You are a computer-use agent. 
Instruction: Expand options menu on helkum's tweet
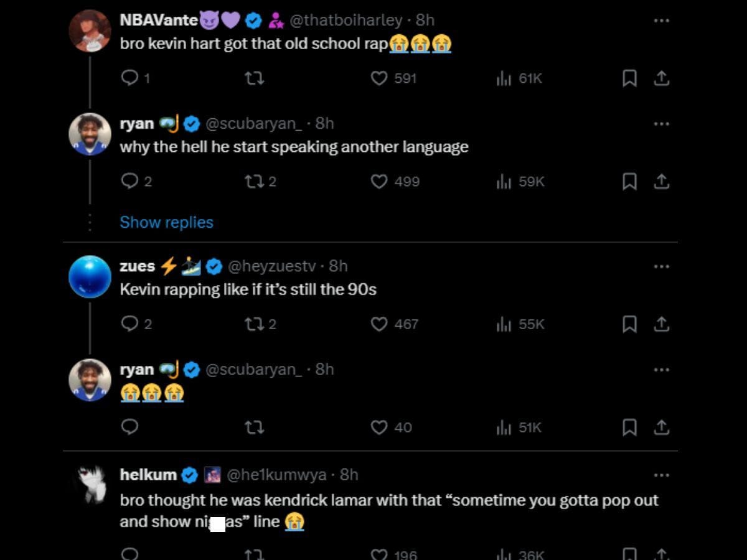[661, 475]
